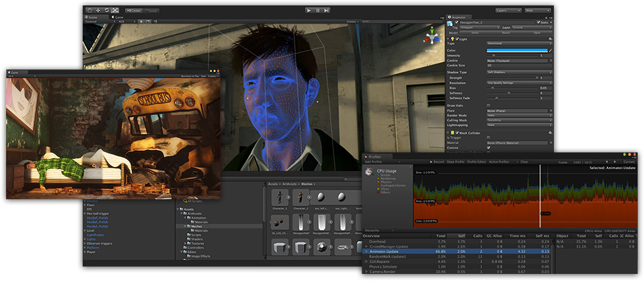Open the Light component gear menu
This screenshot has width=644, height=282.
point(549,39)
